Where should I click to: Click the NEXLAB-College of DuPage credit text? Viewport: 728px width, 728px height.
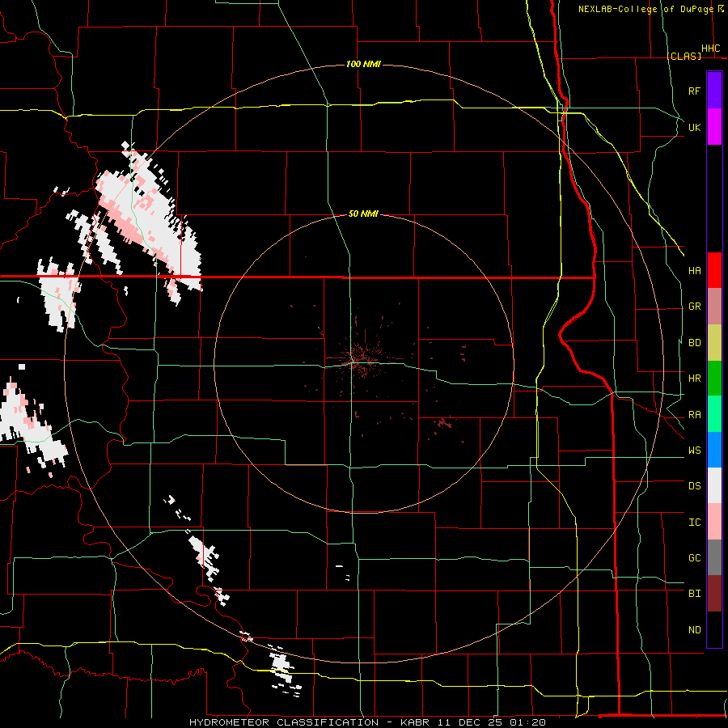(x=645, y=9)
